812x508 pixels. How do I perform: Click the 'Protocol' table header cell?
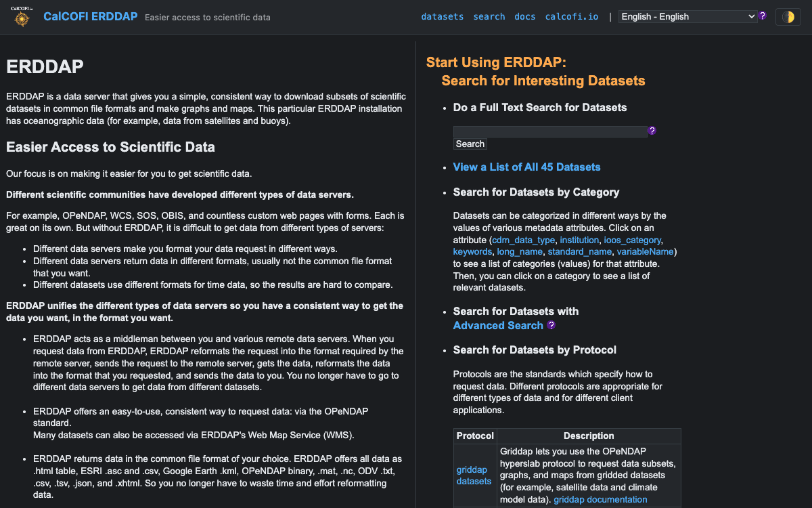pos(475,436)
